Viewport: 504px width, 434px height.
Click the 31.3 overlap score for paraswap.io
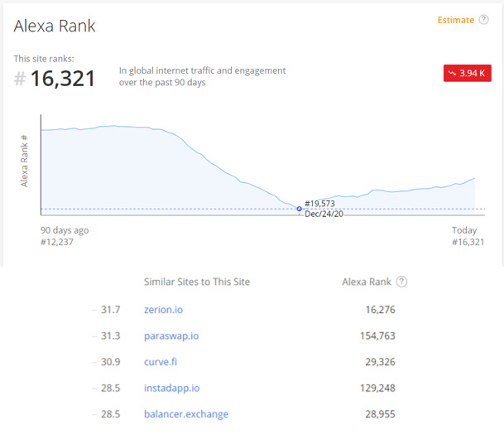pos(111,335)
